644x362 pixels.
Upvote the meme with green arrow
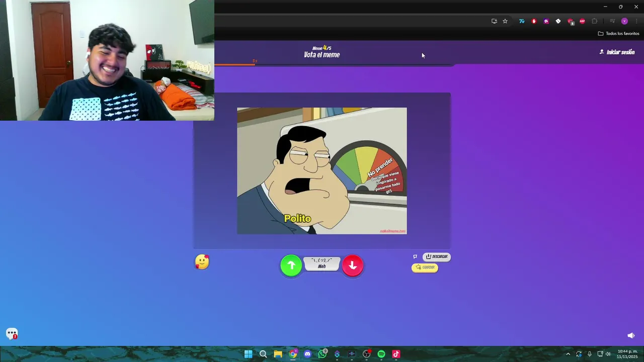(x=291, y=265)
